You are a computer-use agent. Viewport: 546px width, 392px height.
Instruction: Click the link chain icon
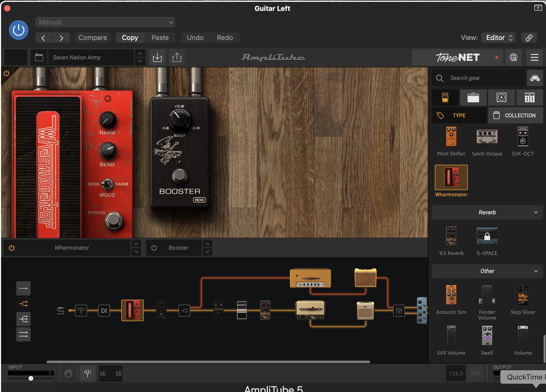[x=529, y=38]
